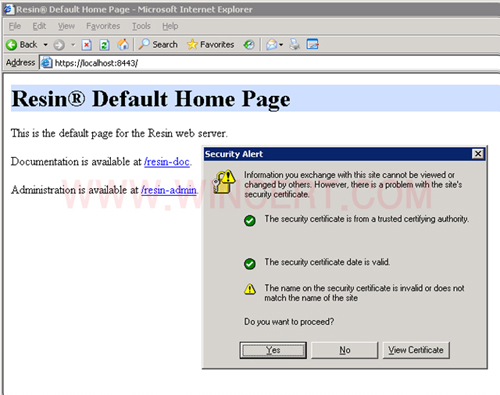Open the Mail dropdown arrow
500x395 pixels.
(281, 45)
